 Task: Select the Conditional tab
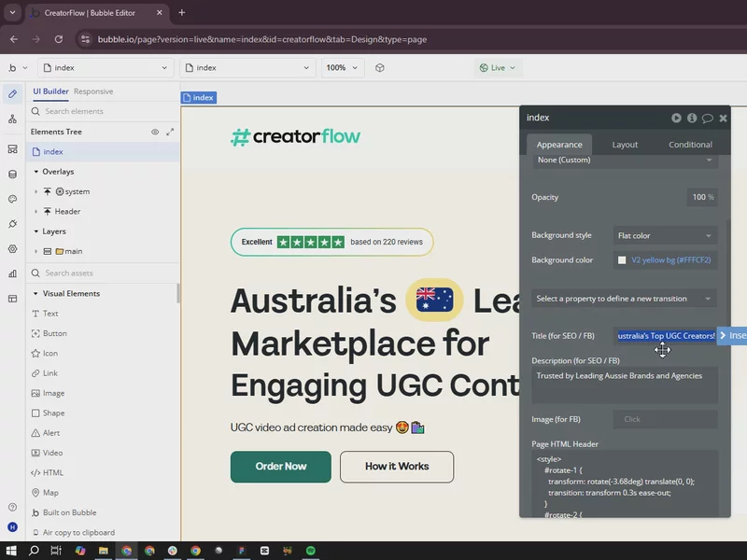(690, 145)
